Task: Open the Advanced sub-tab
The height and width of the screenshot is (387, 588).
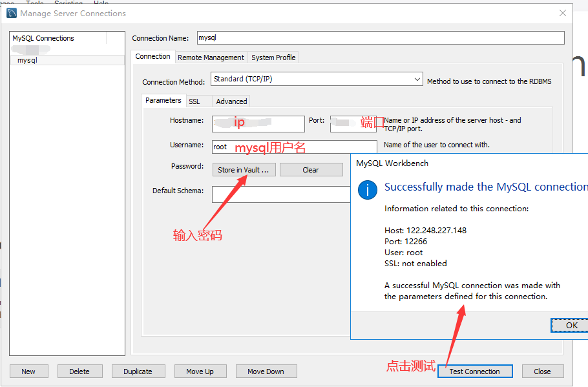Action: coord(231,101)
